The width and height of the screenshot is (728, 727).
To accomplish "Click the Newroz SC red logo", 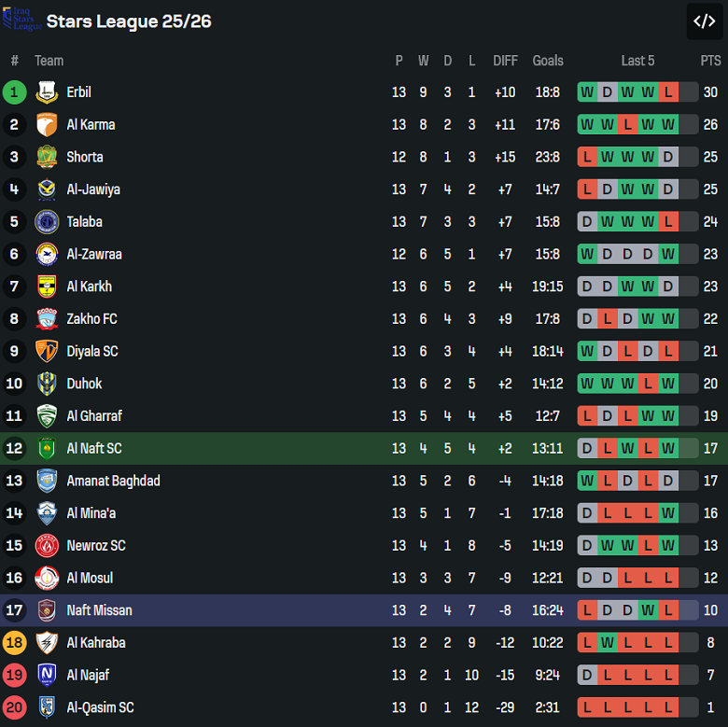I will pyautogui.click(x=47, y=546).
